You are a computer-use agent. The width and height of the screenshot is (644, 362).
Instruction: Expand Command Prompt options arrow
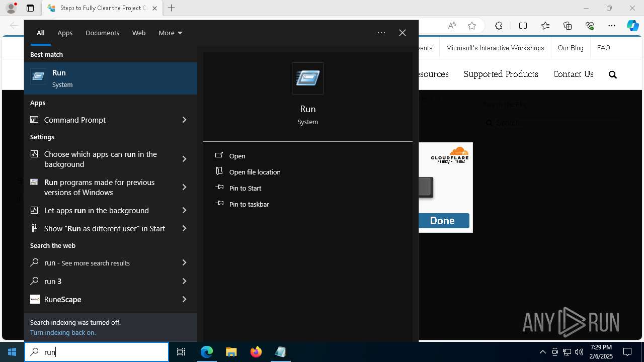[x=184, y=120]
